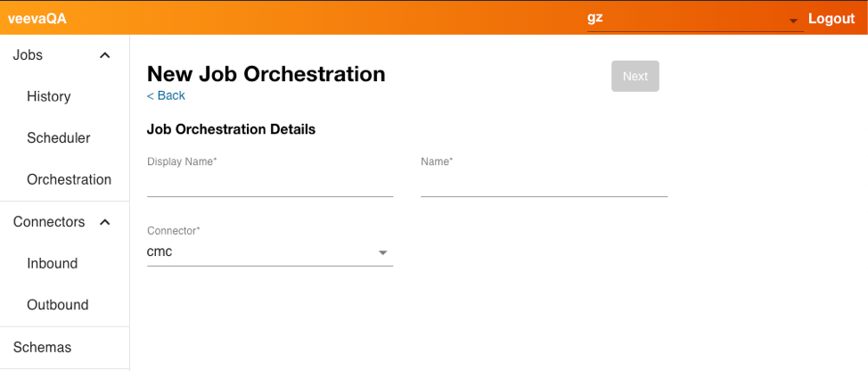
Task: Select Orchestration in the sidebar
Action: pyautogui.click(x=70, y=179)
